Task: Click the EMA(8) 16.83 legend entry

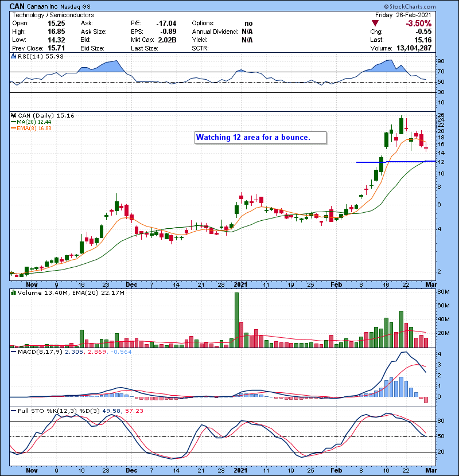Action: tap(34, 128)
